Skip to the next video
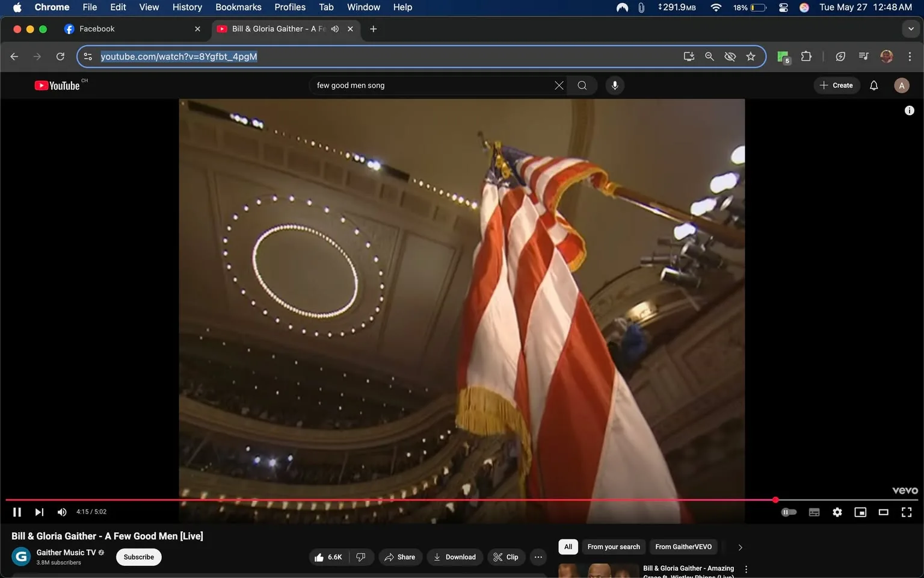Viewport: 924px width, 578px height. click(38, 512)
